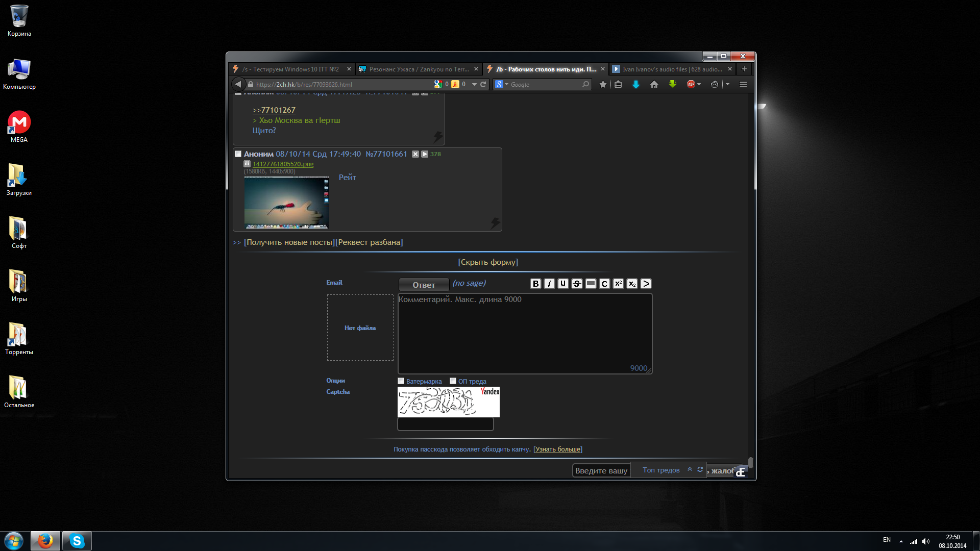Viewport: 980px width, 551px height.
Task: Bookmark this page with star icon
Action: pyautogui.click(x=603, y=84)
